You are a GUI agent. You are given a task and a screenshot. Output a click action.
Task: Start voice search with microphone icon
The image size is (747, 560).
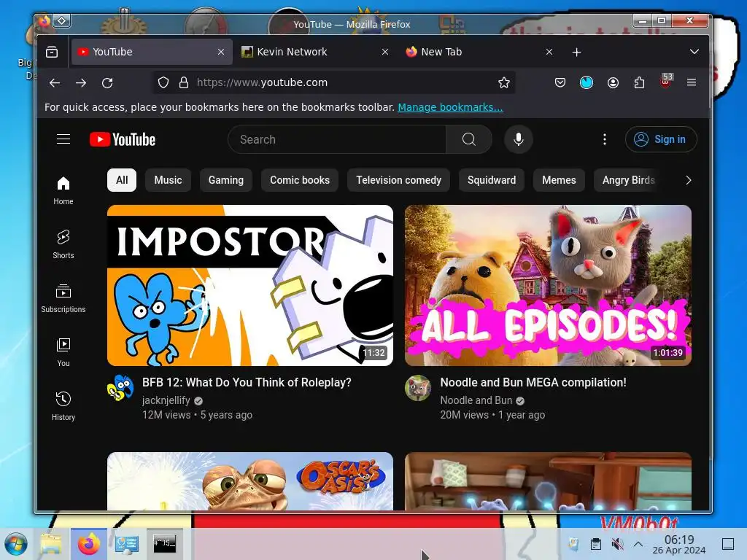519,139
